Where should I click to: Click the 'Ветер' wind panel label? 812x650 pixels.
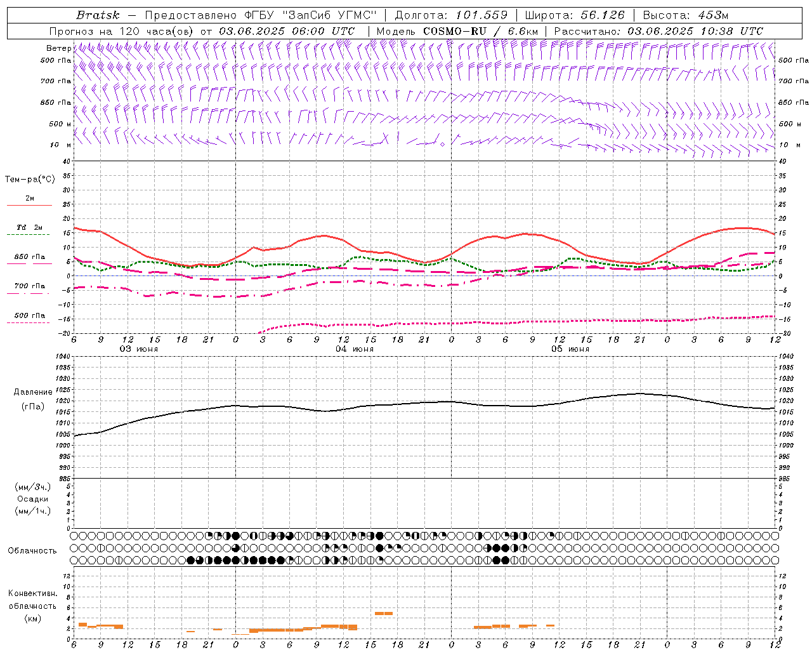point(58,48)
